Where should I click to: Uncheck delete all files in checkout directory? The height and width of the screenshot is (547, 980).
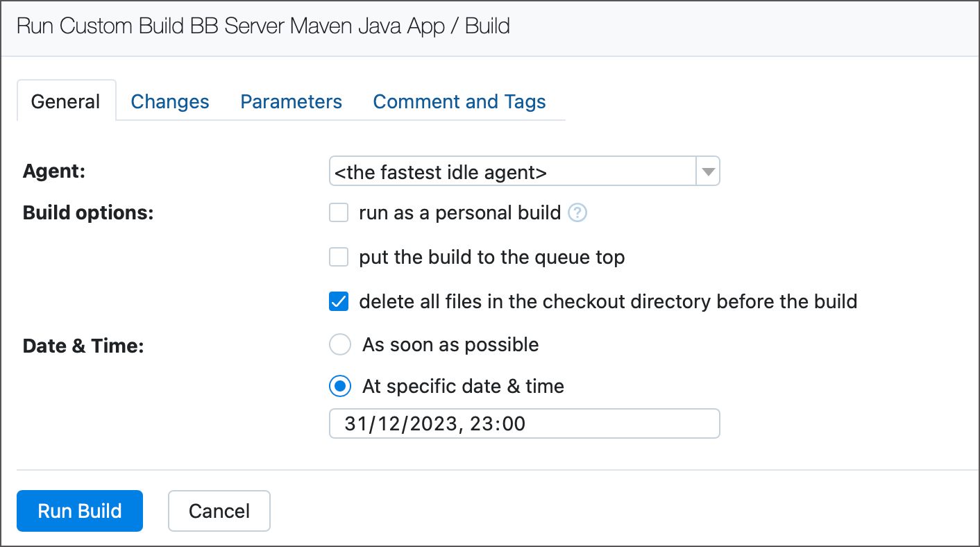tap(338, 301)
